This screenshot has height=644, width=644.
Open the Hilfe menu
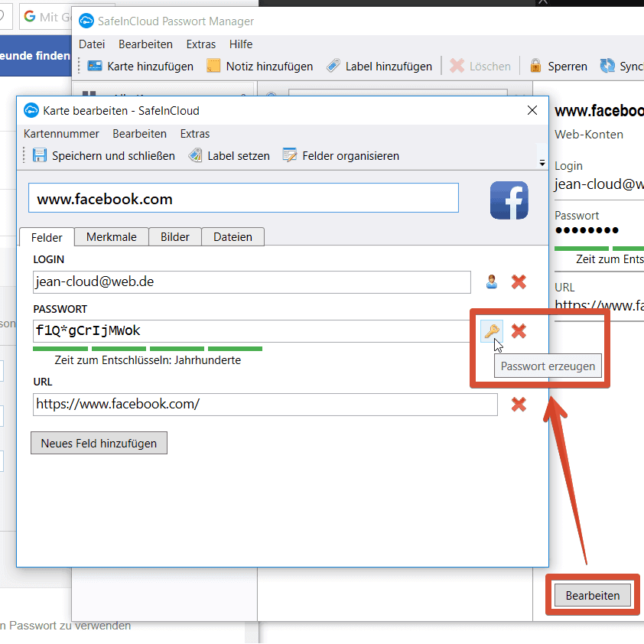[241, 44]
